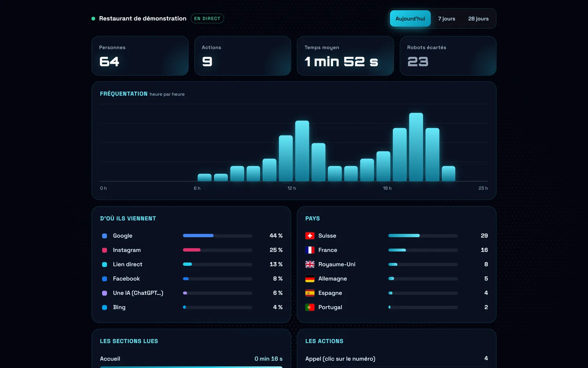Click the 0 min 16 s reading time
588x368 pixels.
point(269,359)
